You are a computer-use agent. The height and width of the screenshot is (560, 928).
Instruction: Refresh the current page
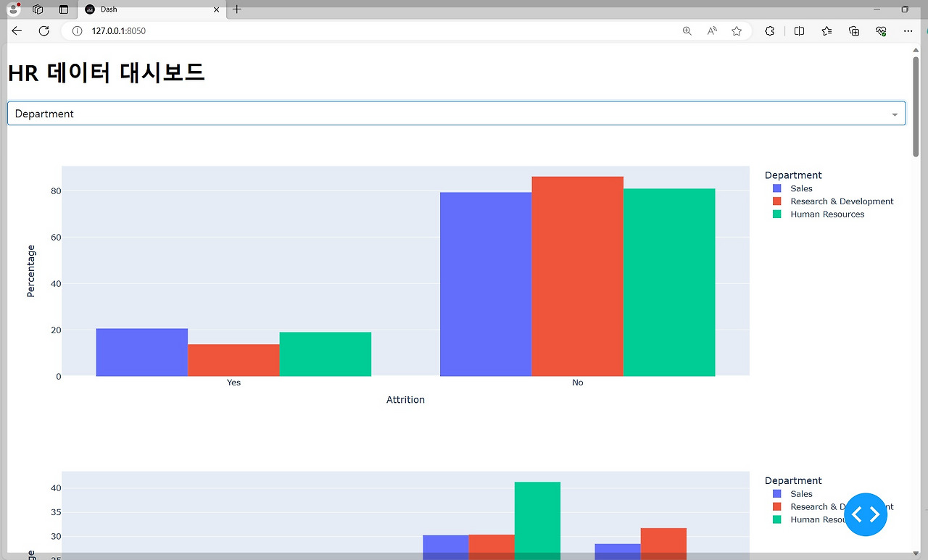43,30
